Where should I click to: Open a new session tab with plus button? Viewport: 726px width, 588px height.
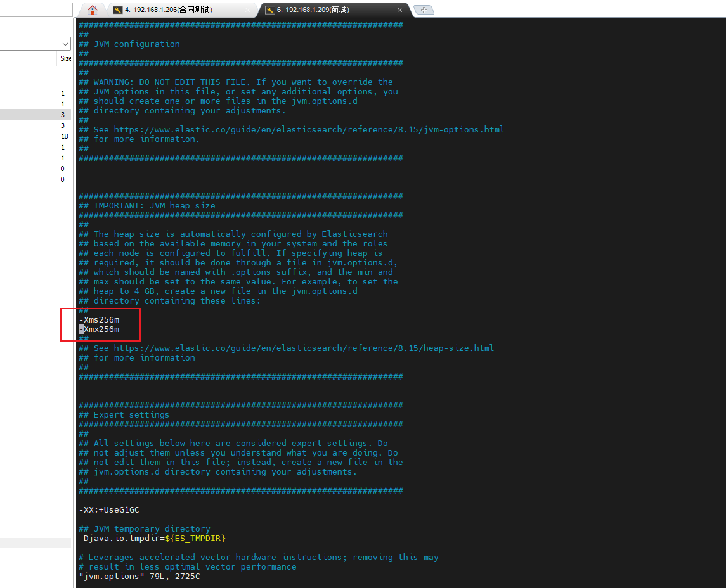(424, 10)
